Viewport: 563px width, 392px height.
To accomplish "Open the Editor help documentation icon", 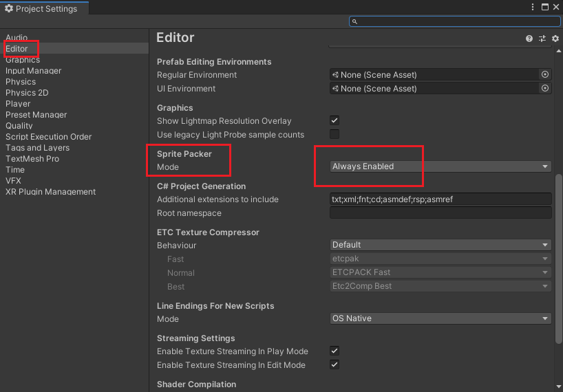I will click(529, 39).
